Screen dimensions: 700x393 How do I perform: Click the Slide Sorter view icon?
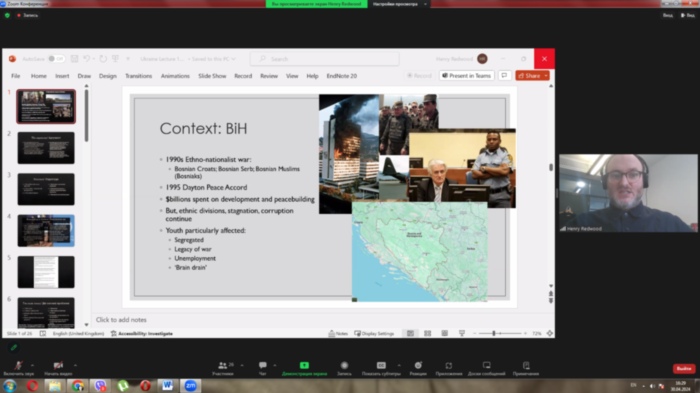click(x=427, y=333)
